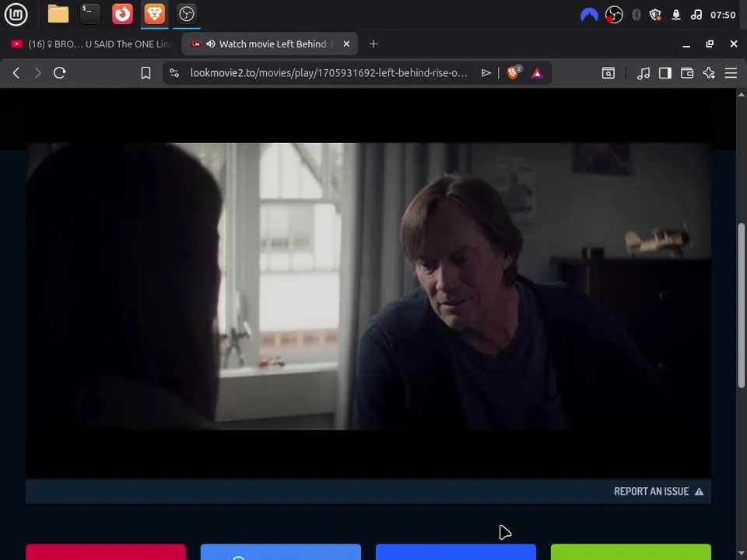
Task: Click the REPORT AN ISSUE link
Action: 658,492
